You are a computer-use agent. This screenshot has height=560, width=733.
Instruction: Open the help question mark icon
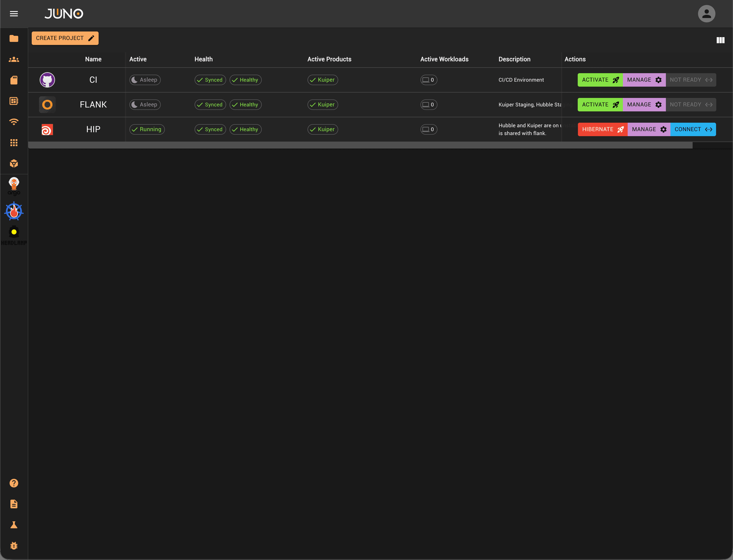pos(14,483)
